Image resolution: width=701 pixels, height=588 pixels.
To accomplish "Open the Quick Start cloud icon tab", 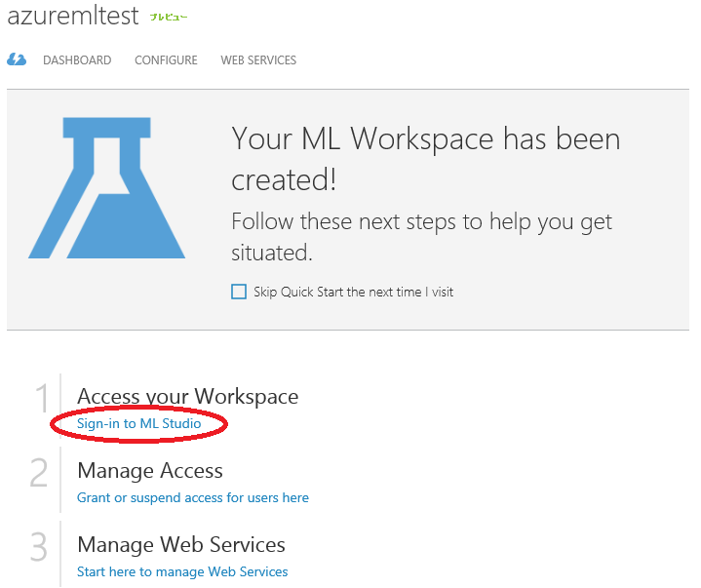I will click(17, 59).
